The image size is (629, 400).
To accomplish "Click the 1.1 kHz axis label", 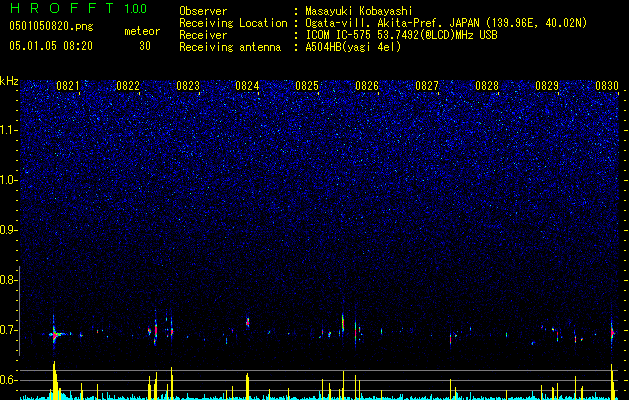I will [9, 130].
